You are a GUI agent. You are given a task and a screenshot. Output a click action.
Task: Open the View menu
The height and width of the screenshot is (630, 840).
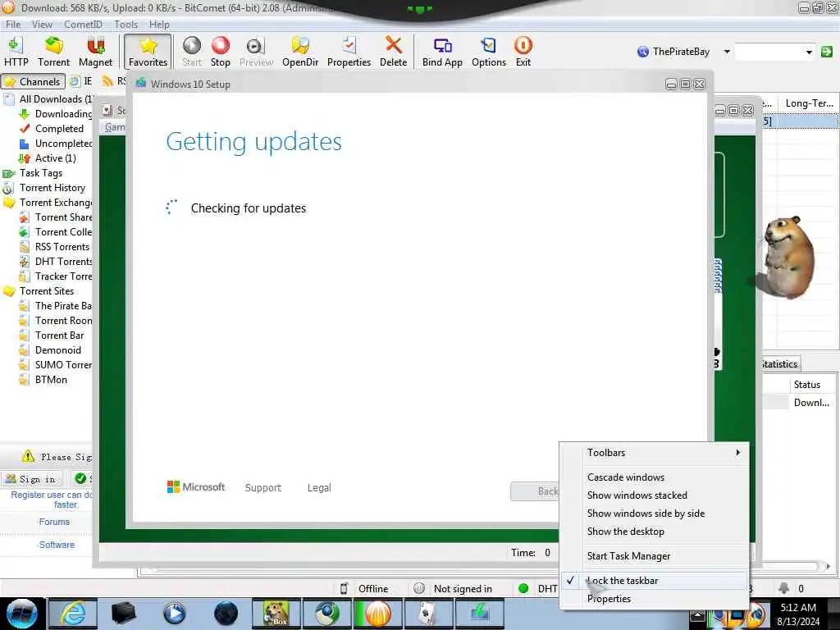[42, 24]
